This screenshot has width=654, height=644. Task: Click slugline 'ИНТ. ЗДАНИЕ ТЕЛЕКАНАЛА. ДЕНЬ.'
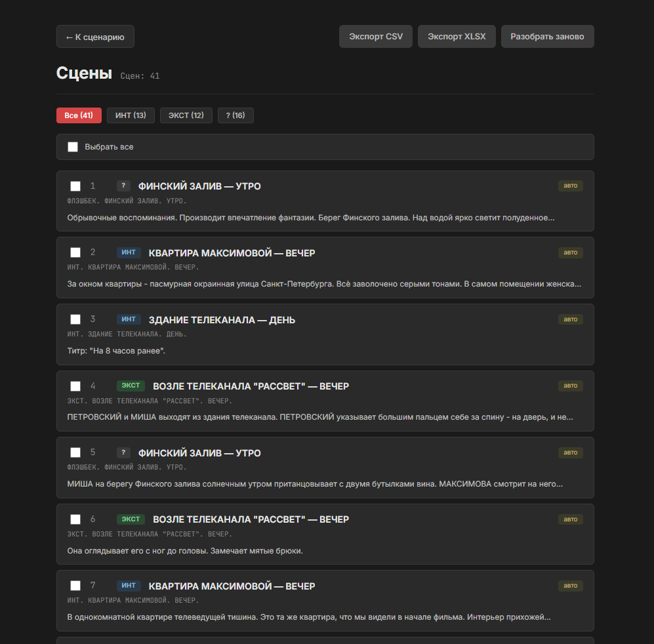click(x=127, y=334)
